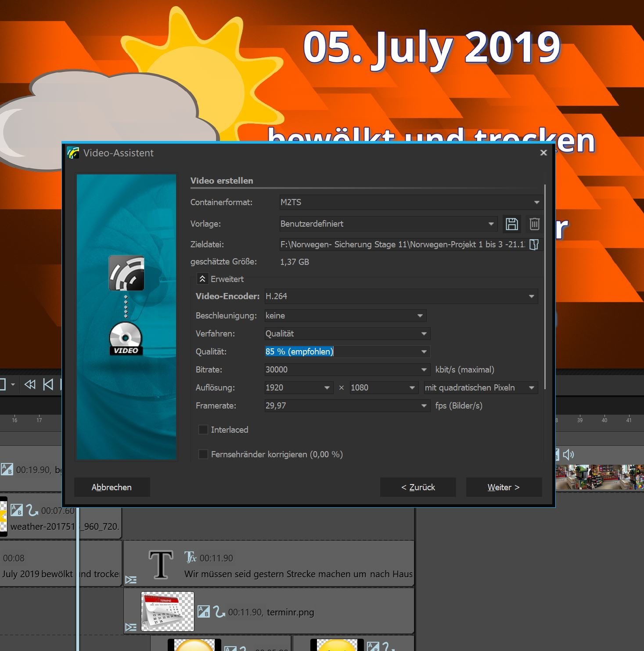Click the Bitrate 30000 input field
Image resolution: width=644 pixels, height=651 pixels.
[340, 370]
